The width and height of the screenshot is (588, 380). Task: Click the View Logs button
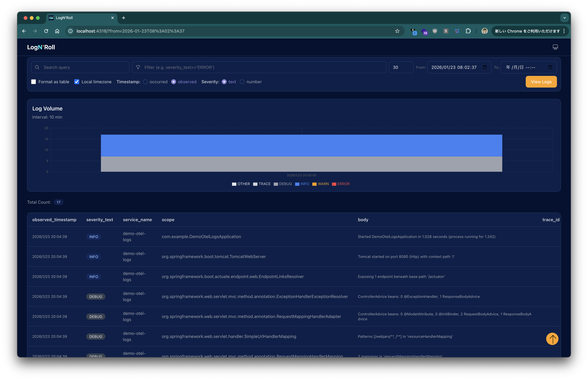tap(541, 82)
